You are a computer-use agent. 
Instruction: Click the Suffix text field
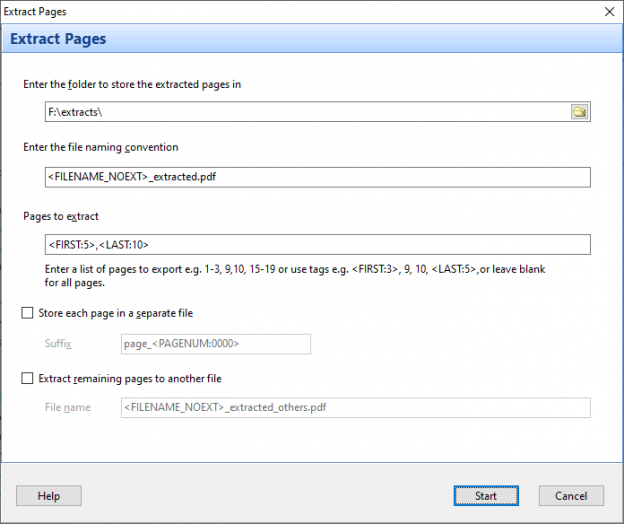point(216,344)
